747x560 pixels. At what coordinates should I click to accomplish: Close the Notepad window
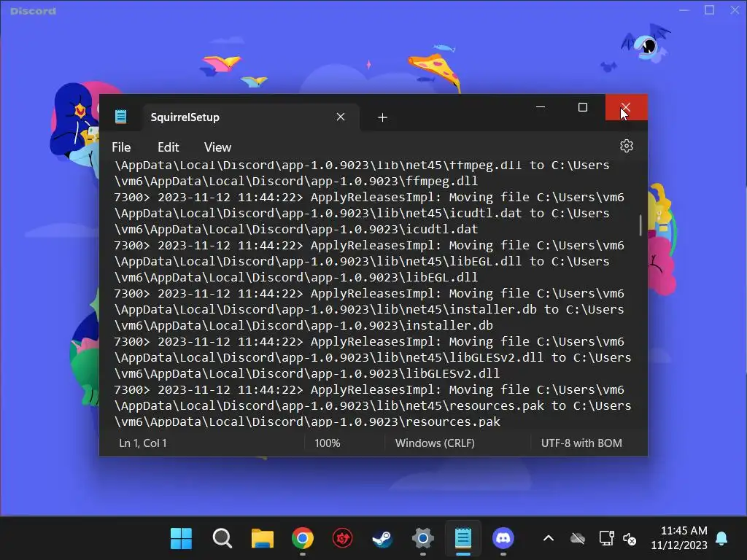point(626,107)
